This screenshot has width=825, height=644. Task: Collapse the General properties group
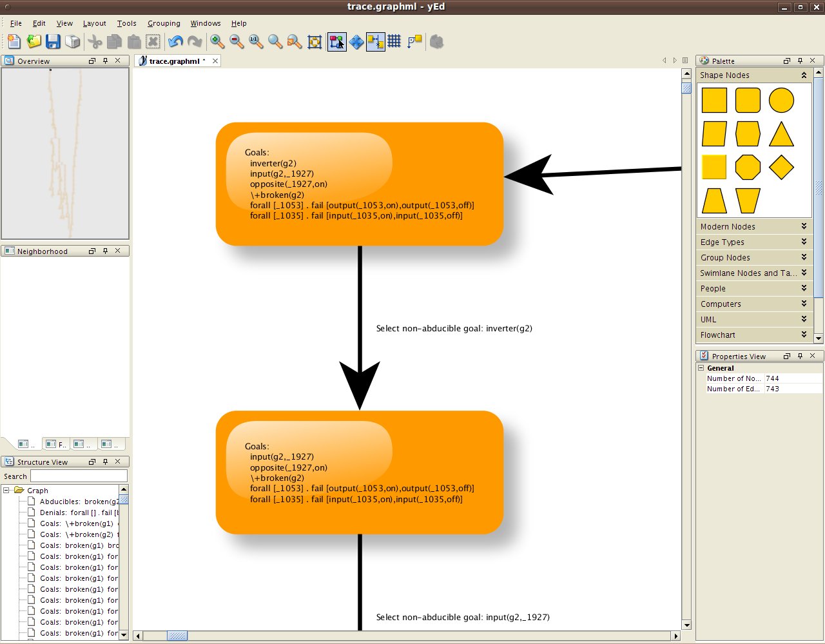[x=701, y=368]
